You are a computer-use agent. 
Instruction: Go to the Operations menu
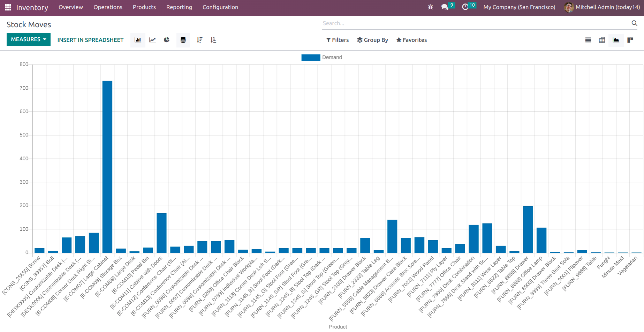tap(108, 7)
